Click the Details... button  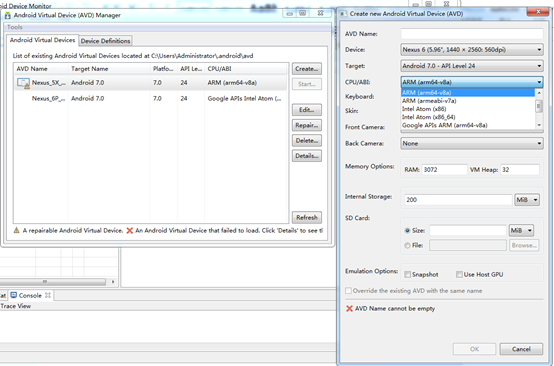point(307,156)
